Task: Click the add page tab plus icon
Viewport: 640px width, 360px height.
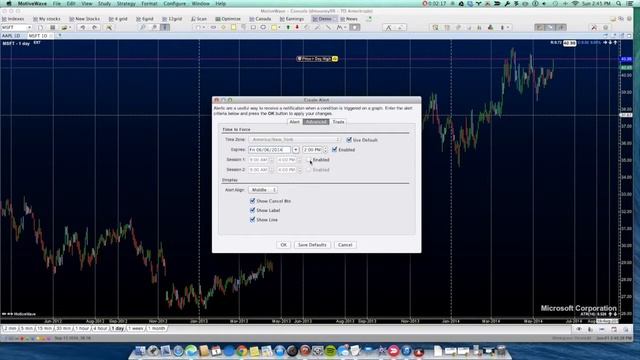Action: [369, 19]
